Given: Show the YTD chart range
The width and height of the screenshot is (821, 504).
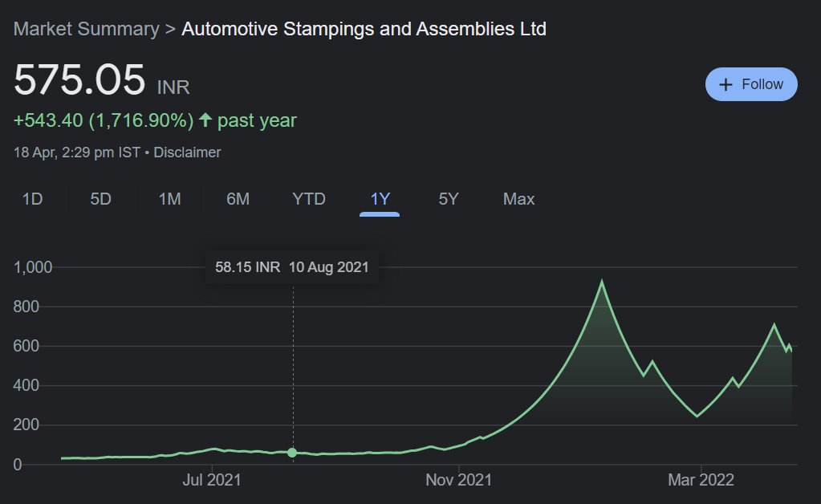Looking at the screenshot, I should click(x=309, y=199).
